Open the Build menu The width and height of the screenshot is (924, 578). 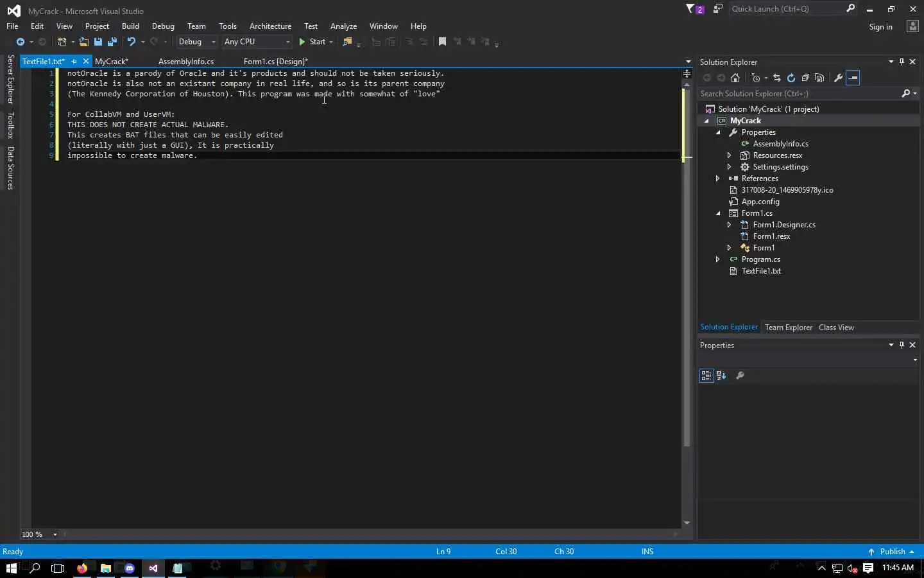pyautogui.click(x=130, y=26)
